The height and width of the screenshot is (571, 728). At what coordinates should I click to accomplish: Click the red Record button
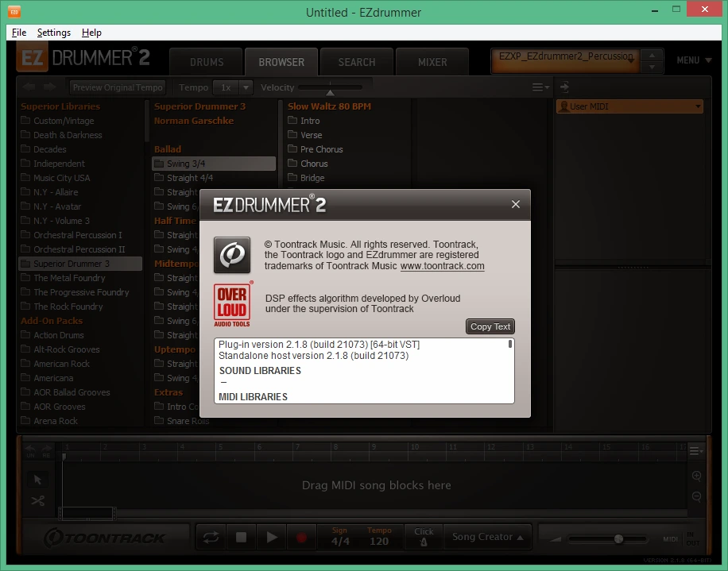(301, 537)
